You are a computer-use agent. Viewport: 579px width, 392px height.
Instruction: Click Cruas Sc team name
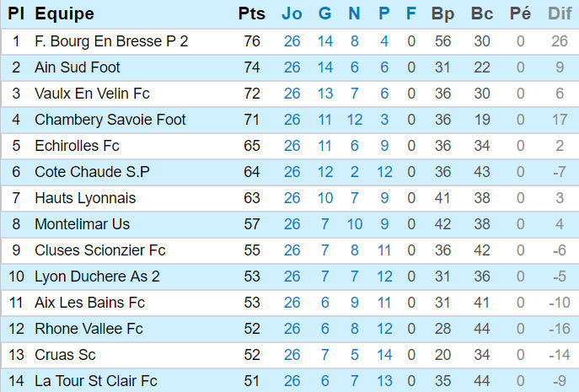click(67, 355)
